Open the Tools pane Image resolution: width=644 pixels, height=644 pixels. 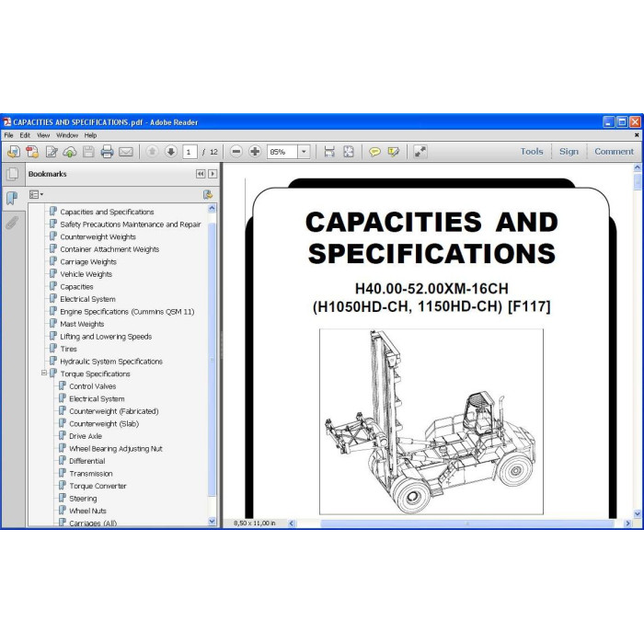tap(532, 152)
